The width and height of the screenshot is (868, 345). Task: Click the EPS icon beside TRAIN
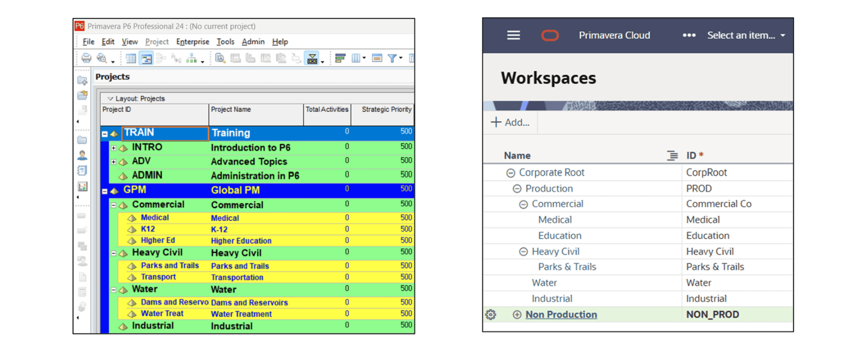[114, 134]
